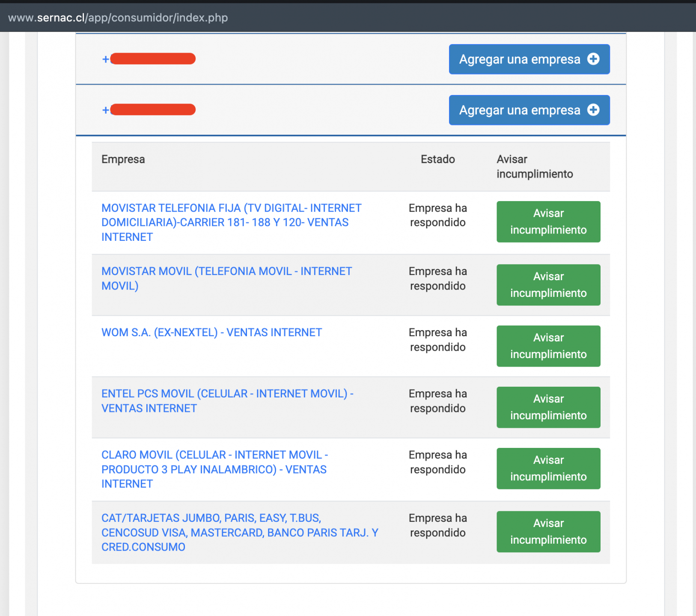The height and width of the screenshot is (616, 696).
Task: Expand the first redacted complaint row
Action: (106, 59)
